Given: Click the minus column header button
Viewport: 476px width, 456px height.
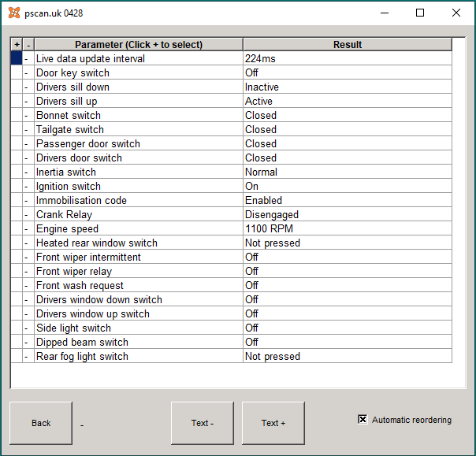Looking at the screenshot, I should pos(28,45).
